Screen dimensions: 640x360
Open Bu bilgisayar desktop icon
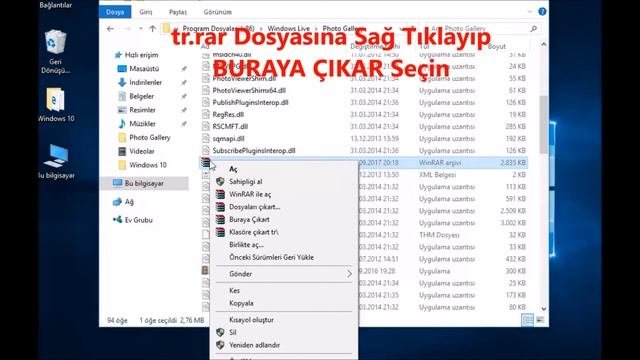point(56,161)
